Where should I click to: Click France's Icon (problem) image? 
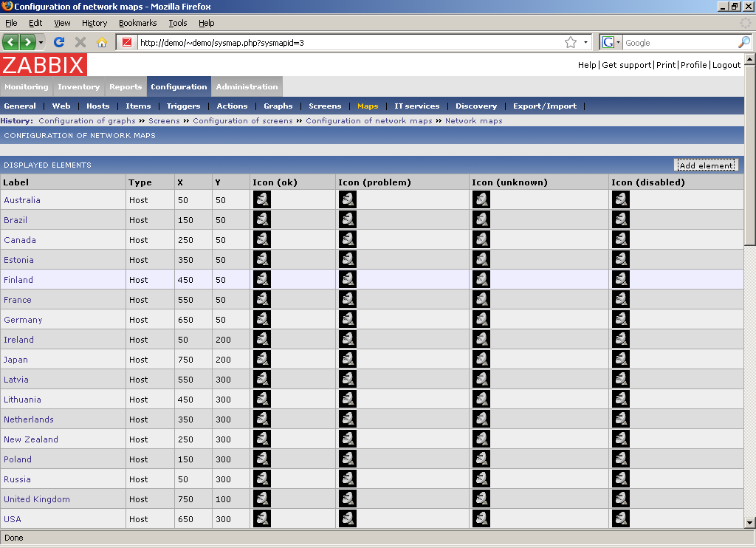[347, 299]
